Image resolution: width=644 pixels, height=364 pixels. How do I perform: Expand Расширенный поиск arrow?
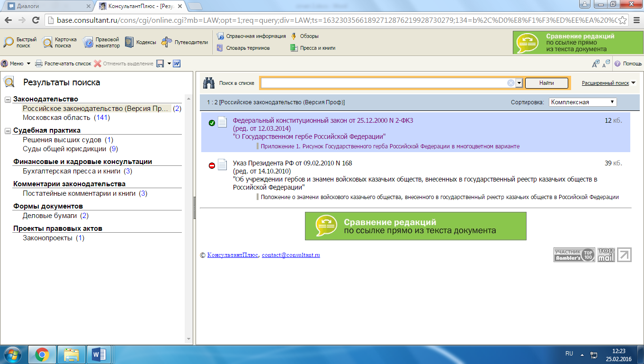(x=633, y=83)
